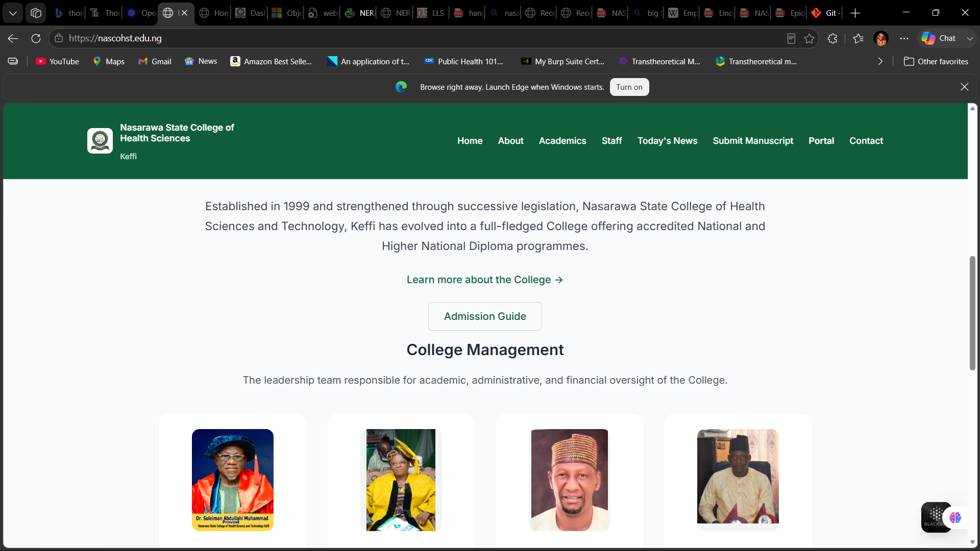Reload the page with the refresh icon
Image resolution: width=980 pixels, height=551 pixels.
coord(36,38)
